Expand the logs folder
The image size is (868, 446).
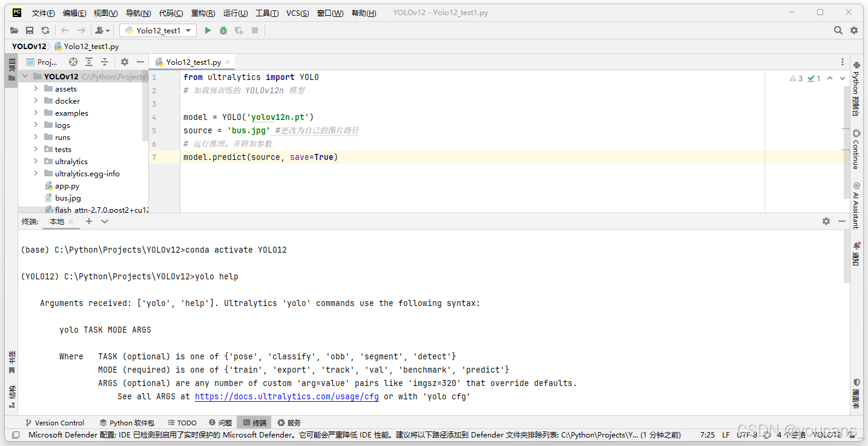36,125
